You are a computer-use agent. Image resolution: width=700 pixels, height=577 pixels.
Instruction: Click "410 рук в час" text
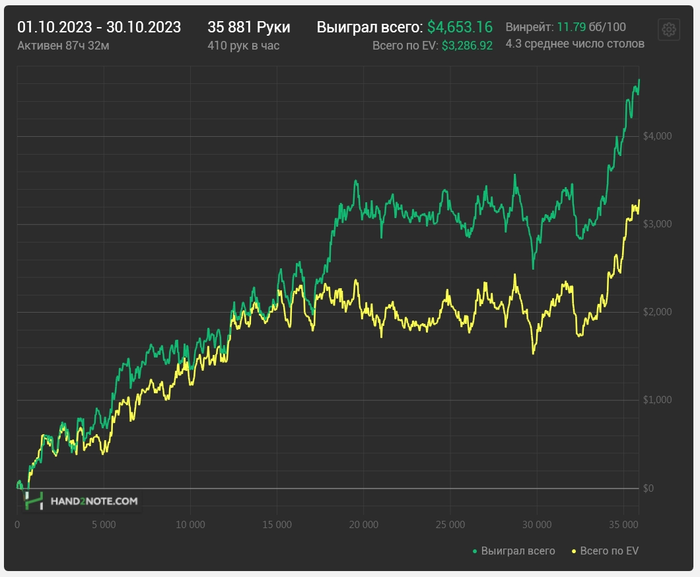[243, 46]
